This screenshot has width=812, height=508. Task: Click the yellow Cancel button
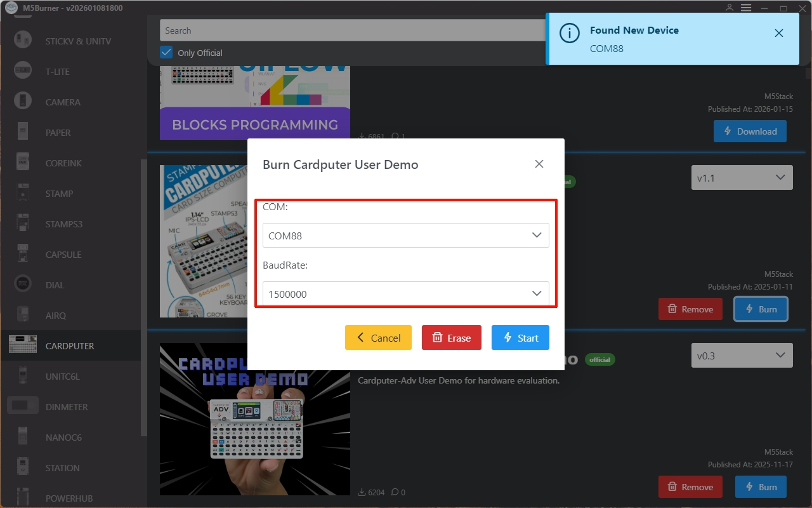tap(378, 338)
